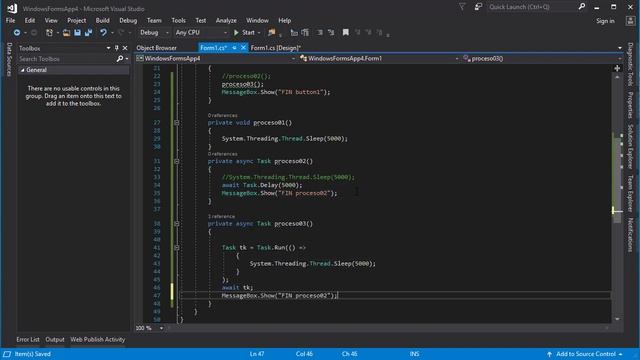Open the document tabs overflow dropdown
The width and height of the screenshot is (640, 360).
[x=620, y=48]
